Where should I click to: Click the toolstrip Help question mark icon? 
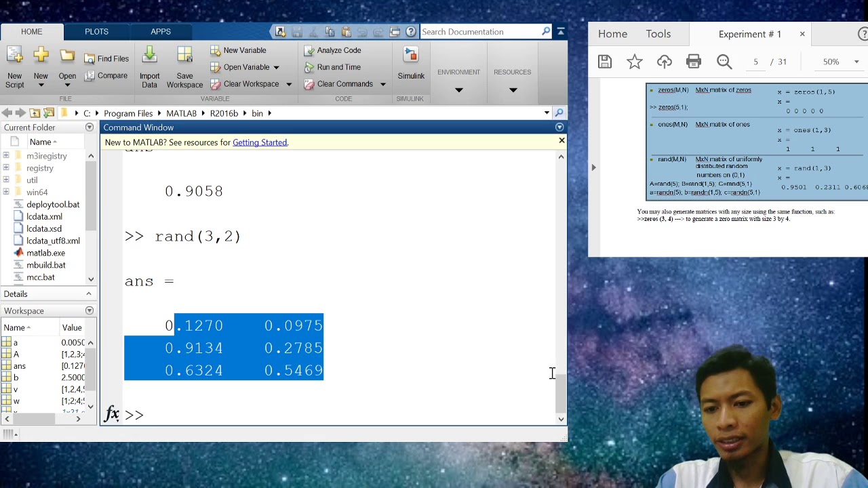tap(411, 32)
